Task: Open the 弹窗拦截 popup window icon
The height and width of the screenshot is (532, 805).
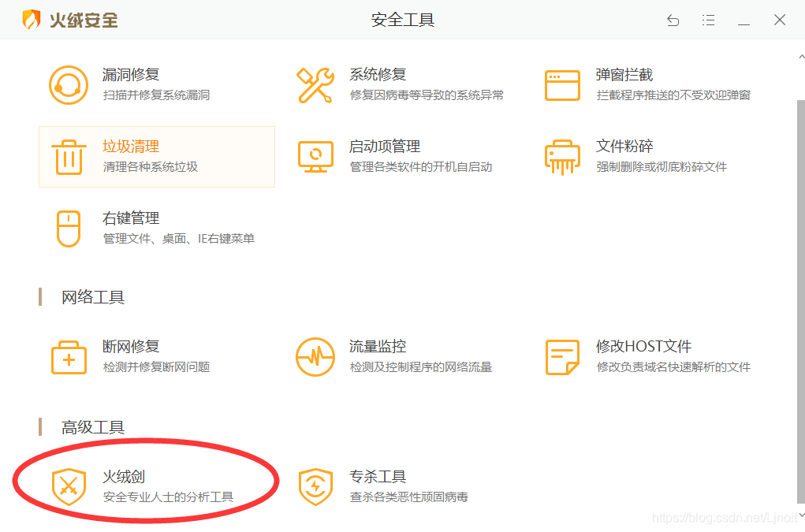Action: (x=562, y=85)
